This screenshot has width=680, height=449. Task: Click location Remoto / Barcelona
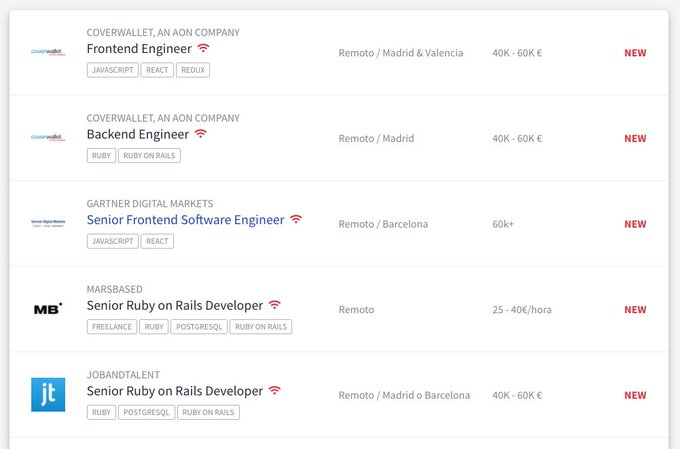point(383,224)
